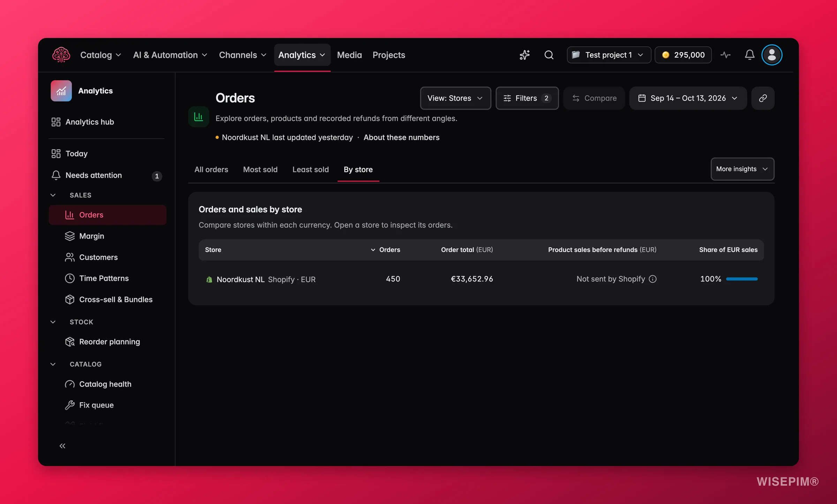The image size is (837, 504).
Task: Click the Analytics gradient app icon
Action: coord(61,91)
